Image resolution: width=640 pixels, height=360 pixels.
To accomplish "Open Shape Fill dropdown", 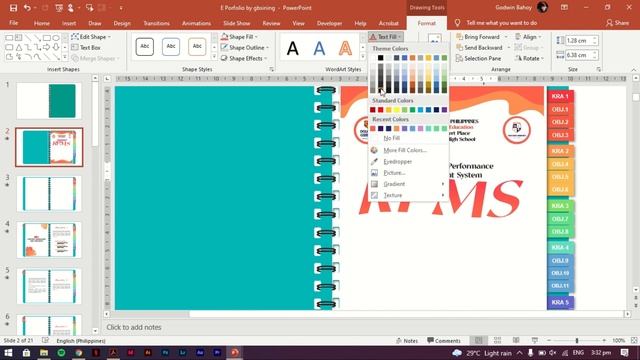I will click(239, 37).
